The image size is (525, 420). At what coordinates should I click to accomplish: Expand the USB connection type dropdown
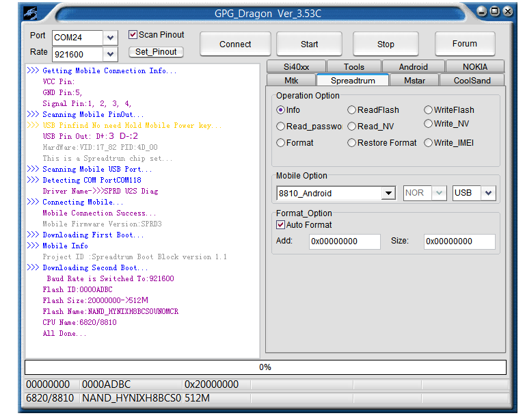[488, 194]
